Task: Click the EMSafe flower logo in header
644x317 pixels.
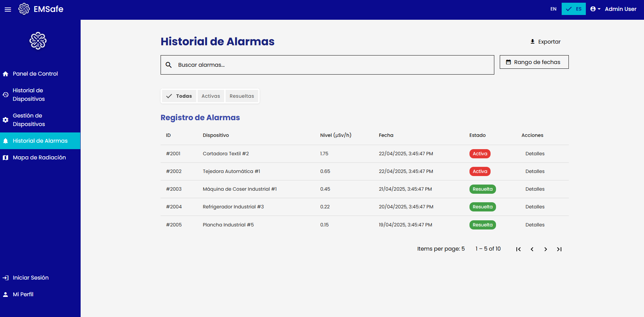Action: [24, 9]
